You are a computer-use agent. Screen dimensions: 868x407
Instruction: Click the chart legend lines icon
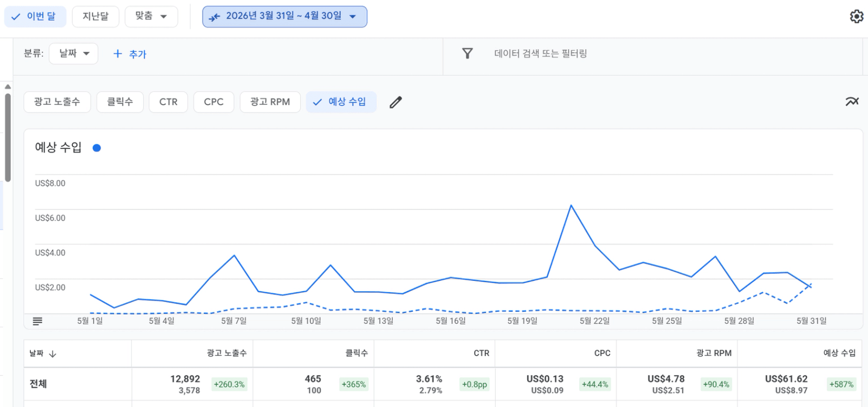[37, 321]
